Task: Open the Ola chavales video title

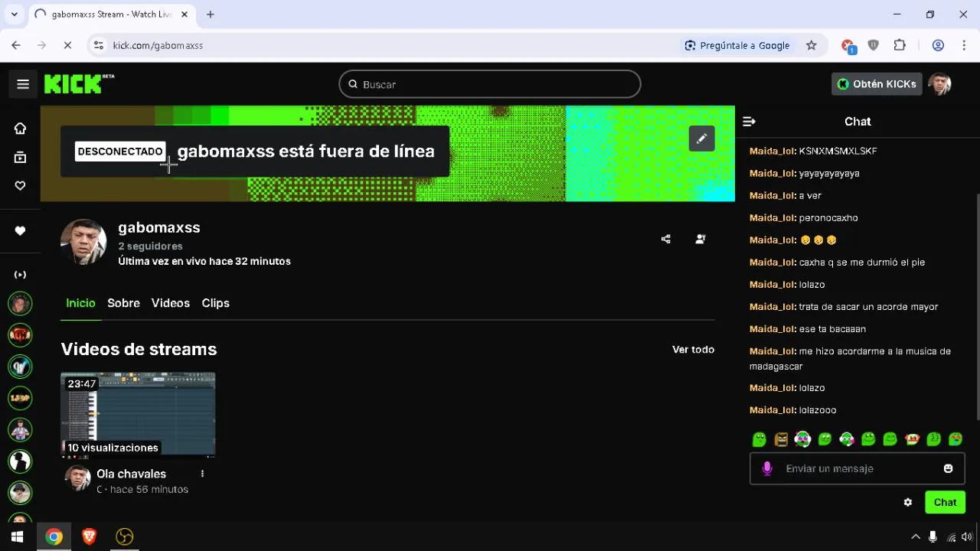Action: pyautogui.click(x=131, y=474)
